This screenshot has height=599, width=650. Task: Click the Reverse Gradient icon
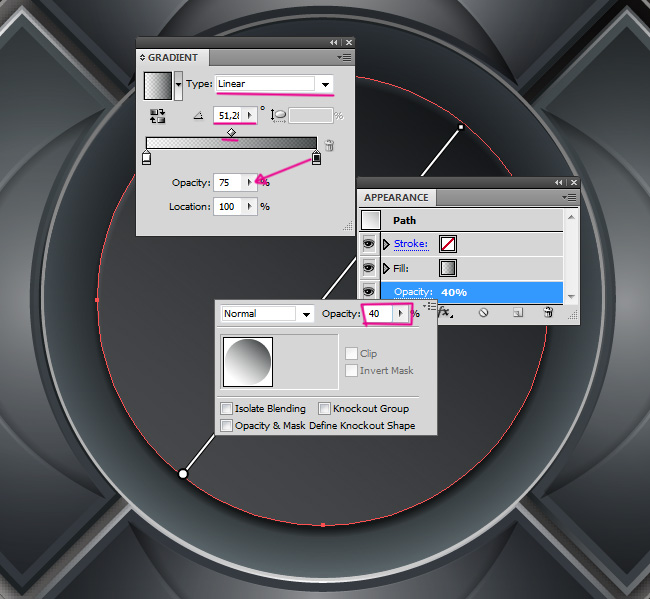pyautogui.click(x=158, y=116)
